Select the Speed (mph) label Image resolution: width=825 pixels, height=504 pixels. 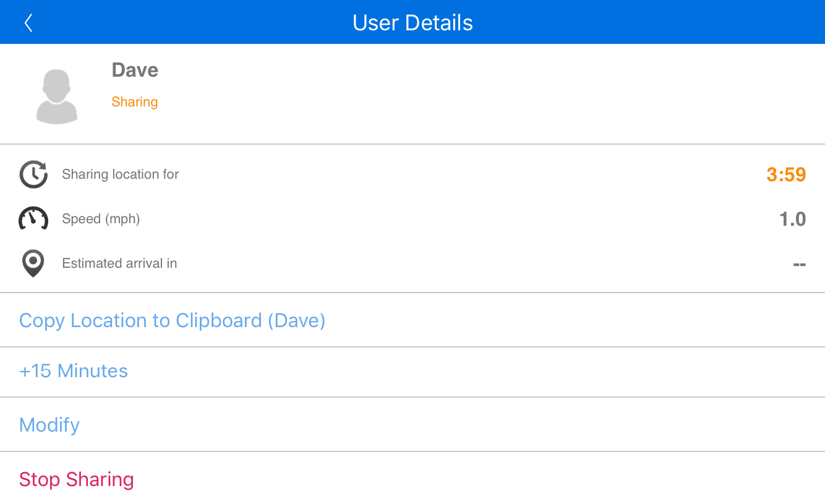[101, 219]
